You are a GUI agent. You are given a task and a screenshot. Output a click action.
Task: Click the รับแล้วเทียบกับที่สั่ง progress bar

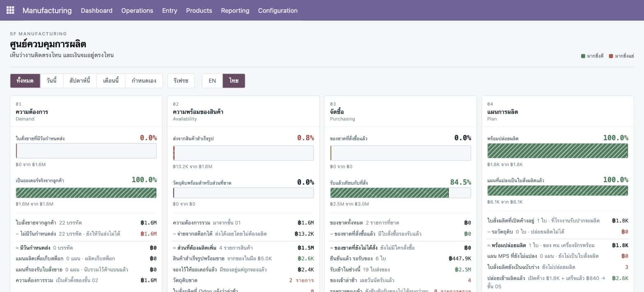click(x=400, y=193)
